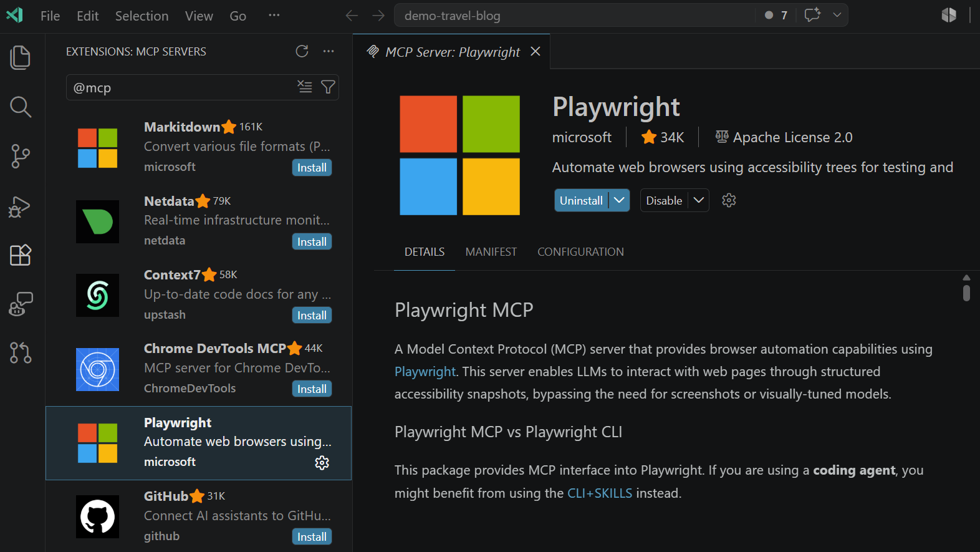Select the Context7 extension icon

97,295
